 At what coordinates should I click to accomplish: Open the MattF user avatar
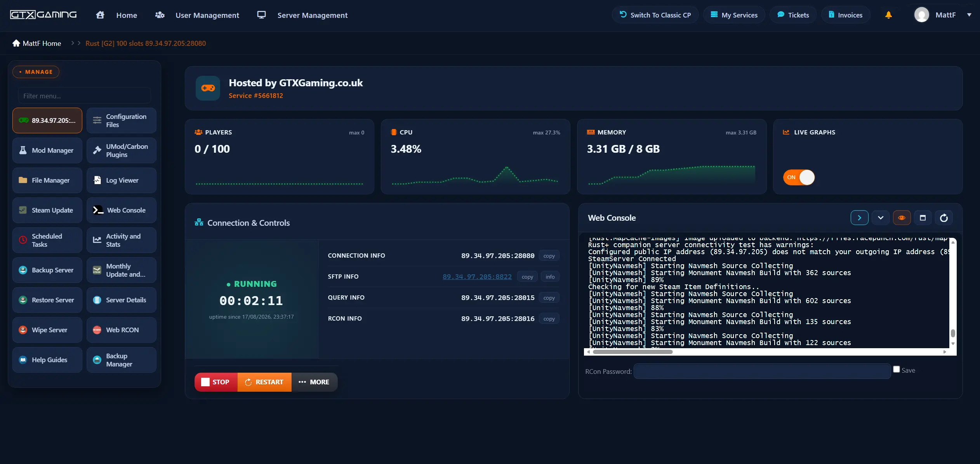[921, 15]
